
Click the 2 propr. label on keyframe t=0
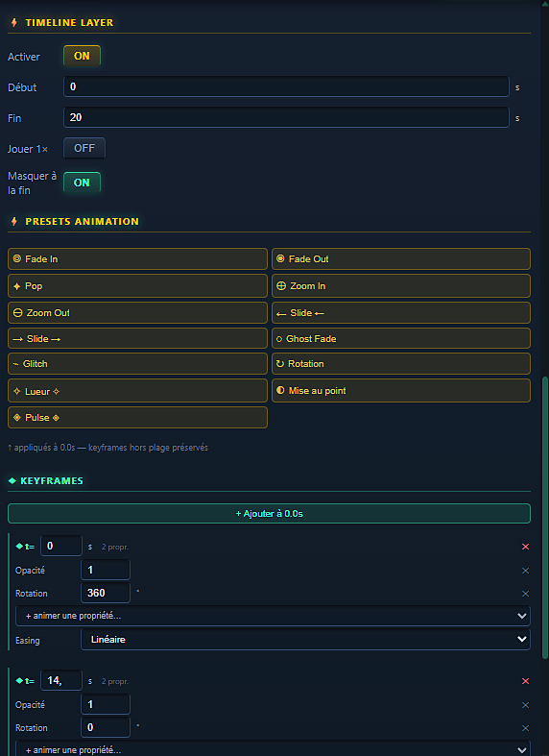tap(115, 548)
